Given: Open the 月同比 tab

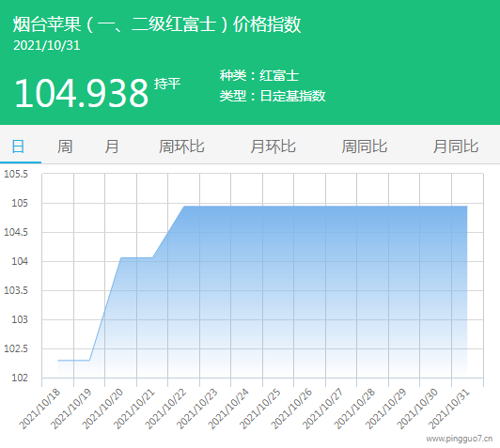Looking at the screenshot, I should point(456,147).
